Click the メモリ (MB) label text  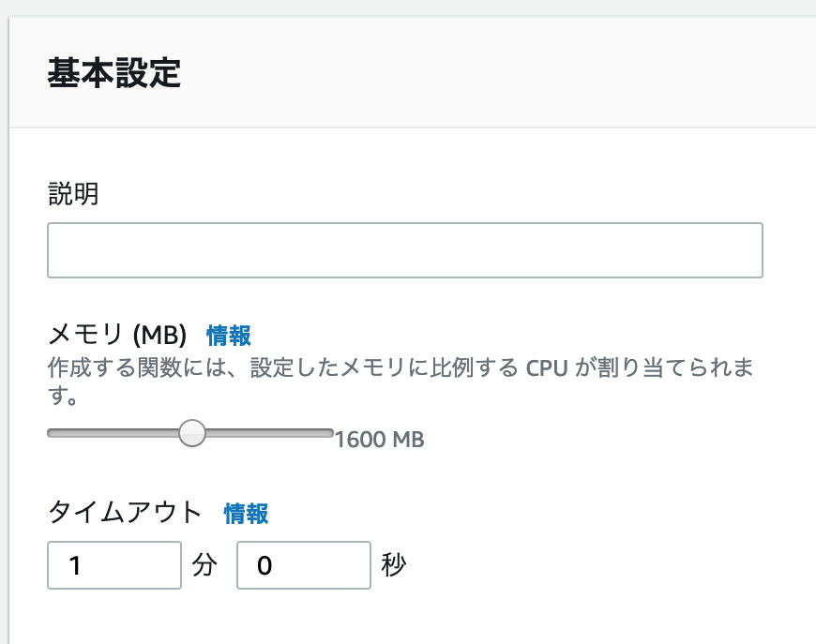point(118,335)
